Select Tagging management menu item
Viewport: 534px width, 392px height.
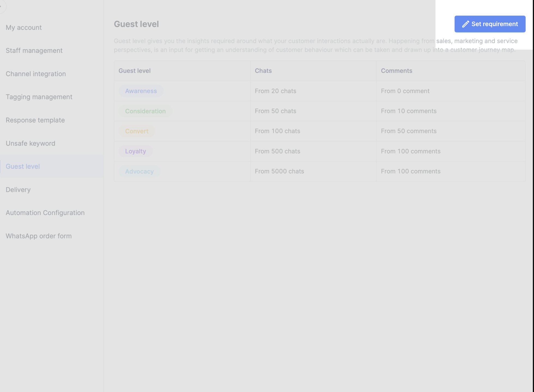point(39,97)
